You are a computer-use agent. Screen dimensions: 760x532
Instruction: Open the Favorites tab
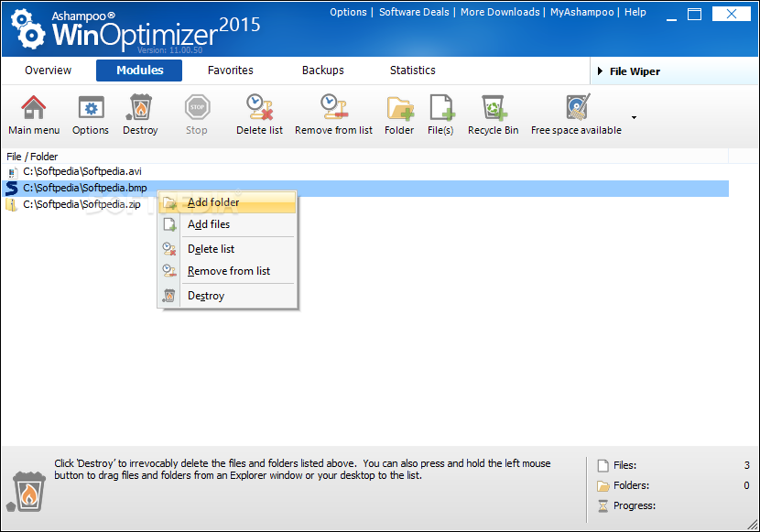pyautogui.click(x=230, y=71)
